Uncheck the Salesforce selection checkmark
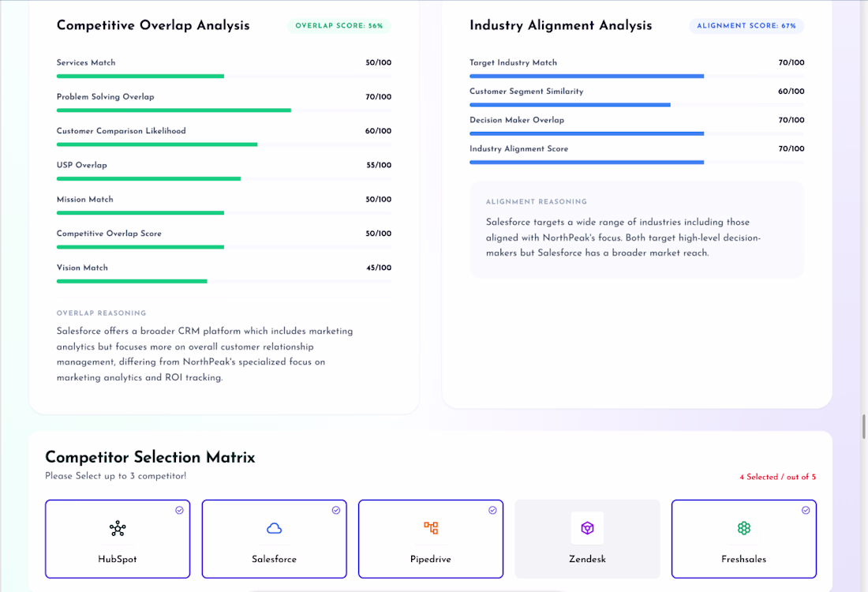Image resolution: width=868 pixels, height=592 pixels. point(336,510)
